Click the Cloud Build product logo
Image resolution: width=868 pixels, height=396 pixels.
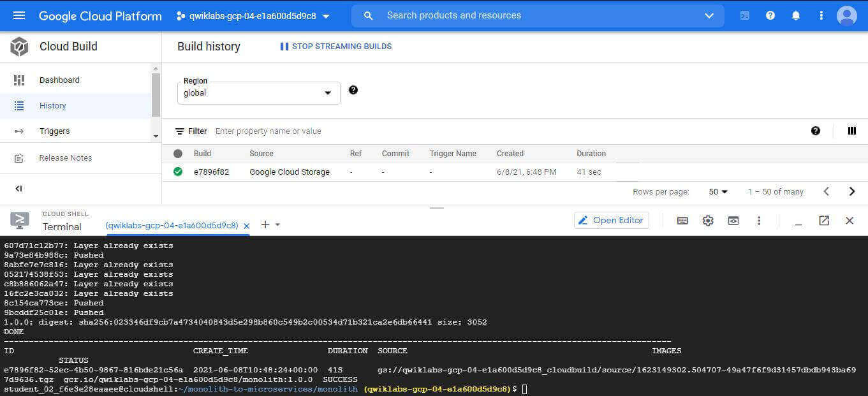pyautogui.click(x=19, y=47)
